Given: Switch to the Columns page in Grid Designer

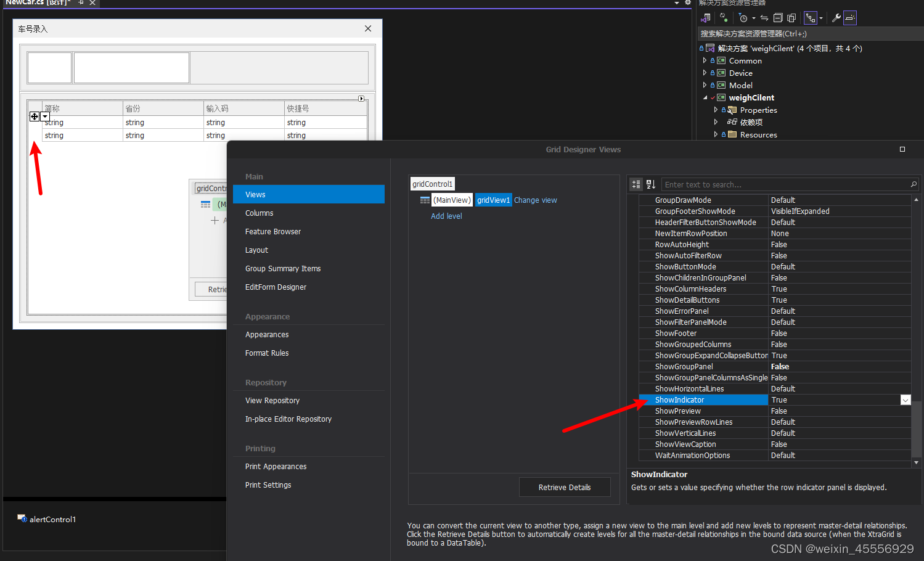Looking at the screenshot, I should point(259,213).
